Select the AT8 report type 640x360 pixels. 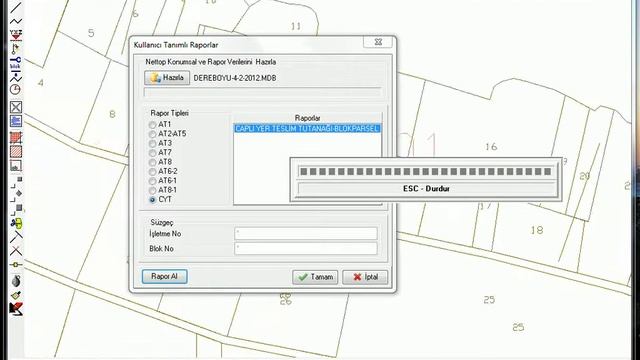coord(153,162)
